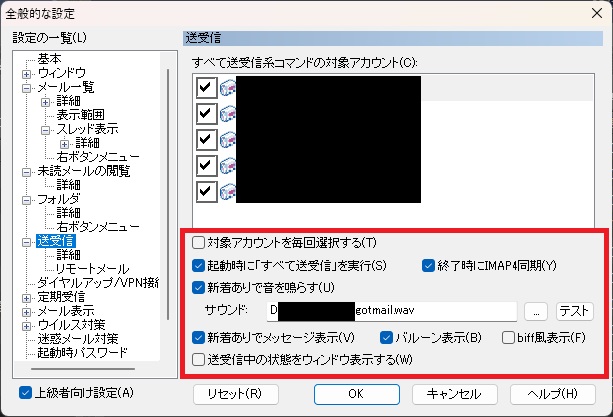Select スレッド表示 settings item
This screenshot has height=417, width=613.
[87, 129]
